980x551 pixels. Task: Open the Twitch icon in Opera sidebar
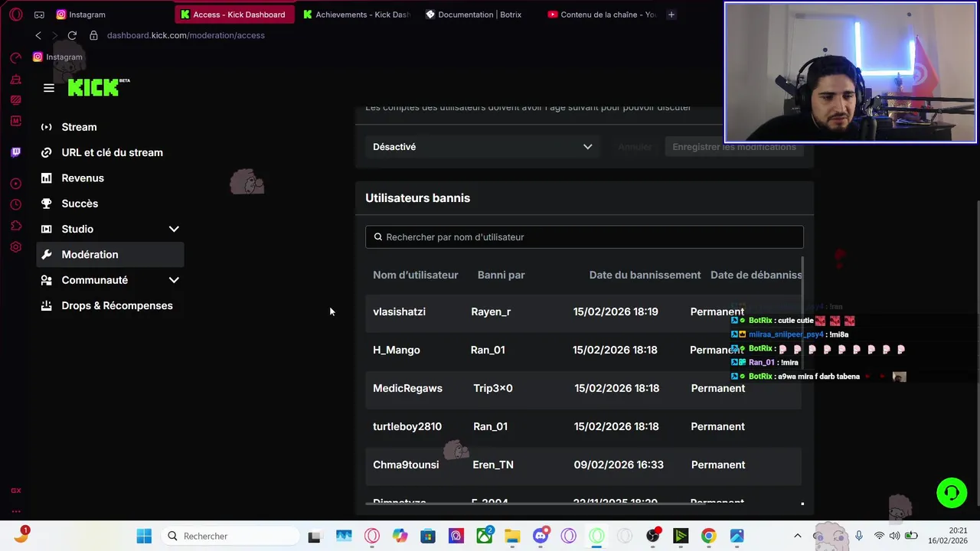15,152
